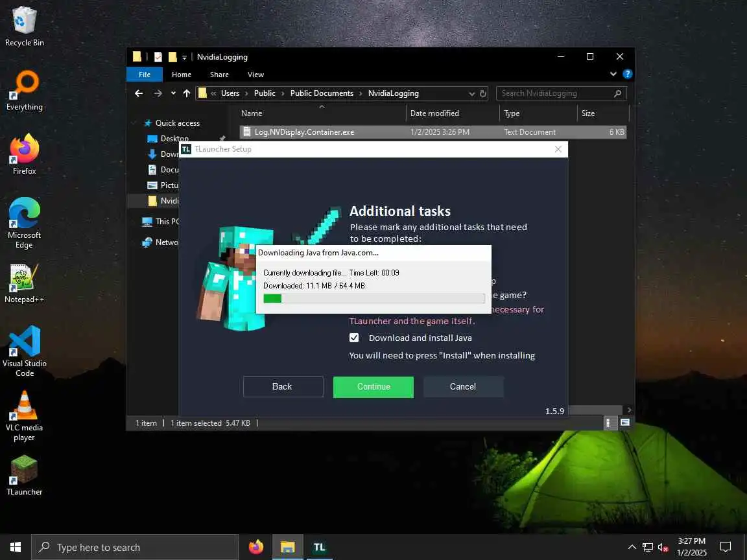The height and width of the screenshot is (560, 747).
Task: Go back in the File Explorer window
Action: pyautogui.click(x=139, y=93)
